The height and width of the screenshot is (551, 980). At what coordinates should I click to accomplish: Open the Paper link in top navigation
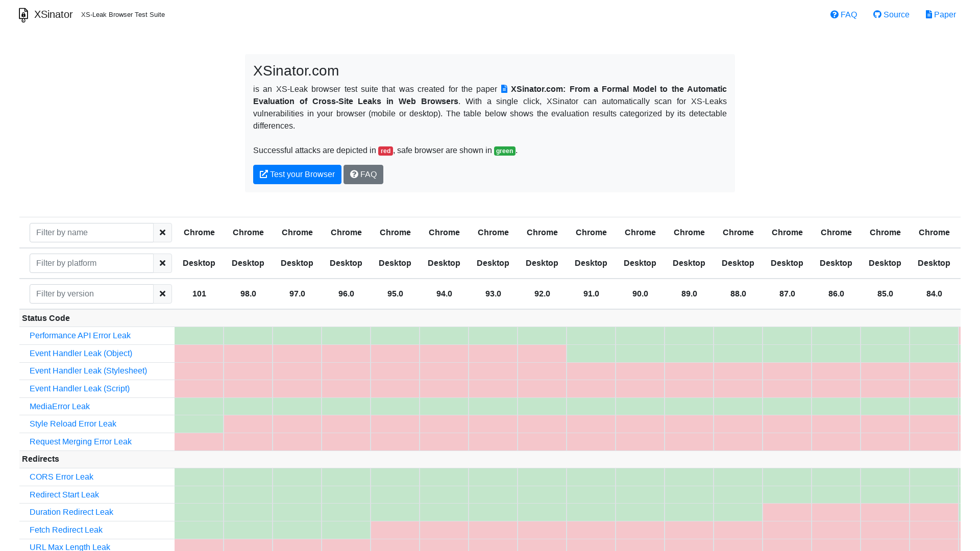click(941, 14)
